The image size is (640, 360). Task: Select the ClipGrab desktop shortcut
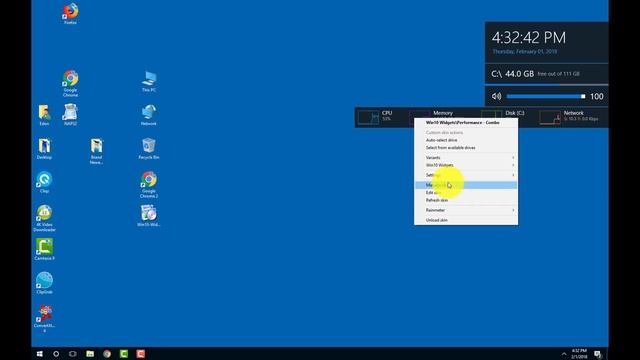click(44, 283)
